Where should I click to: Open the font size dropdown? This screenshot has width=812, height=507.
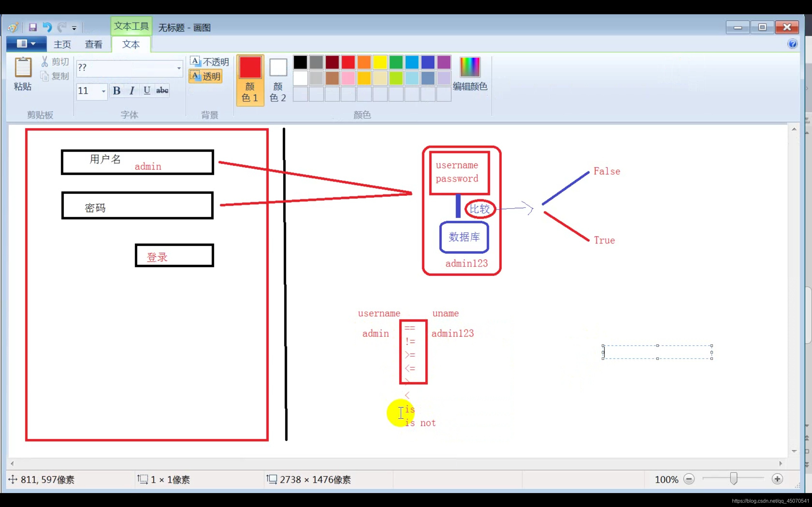coord(103,91)
